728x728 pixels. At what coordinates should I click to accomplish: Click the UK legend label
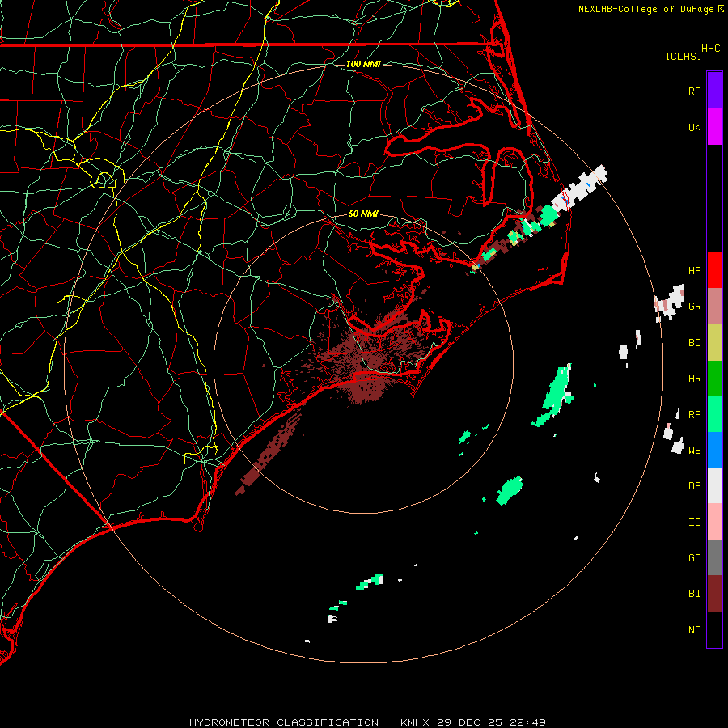pyautogui.click(x=694, y=127)
